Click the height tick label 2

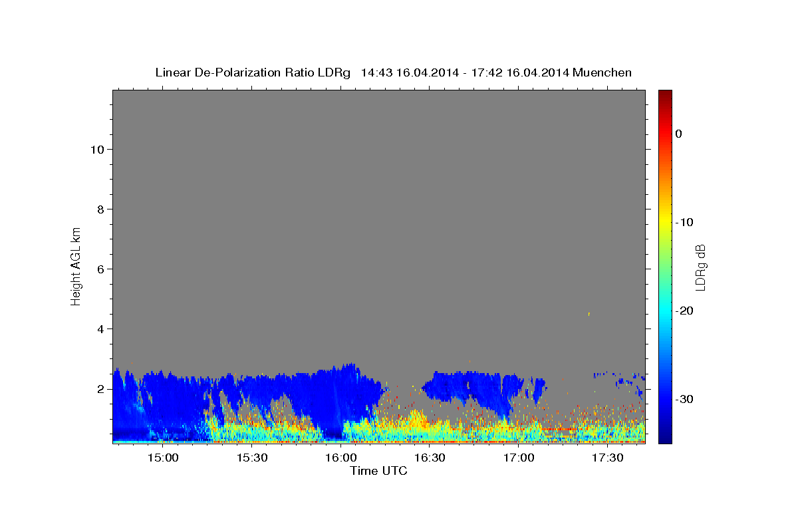[x=99, y=388]
